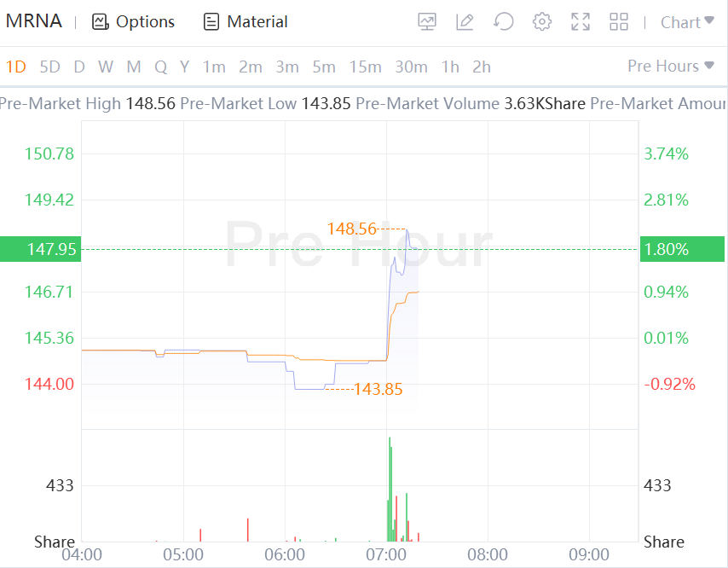Select the 1D timeframe tab
This screenshot has height=568, width=728.
[x=15, y=67]
